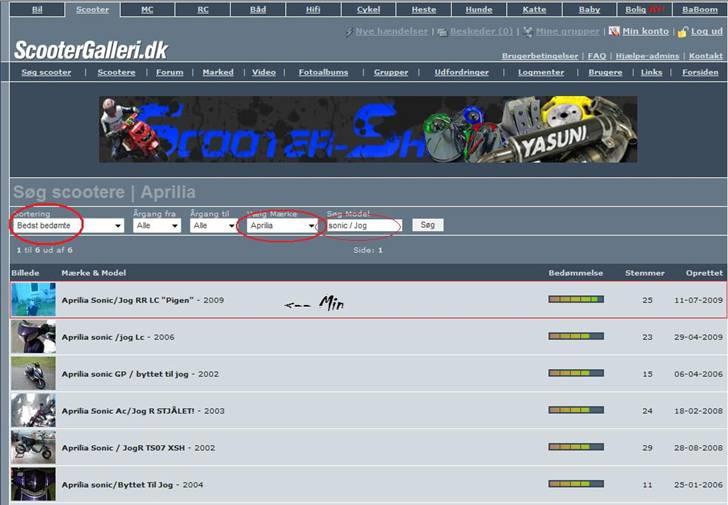
Task: Open Logmenter in navigation bar
Action: (541, 72)
